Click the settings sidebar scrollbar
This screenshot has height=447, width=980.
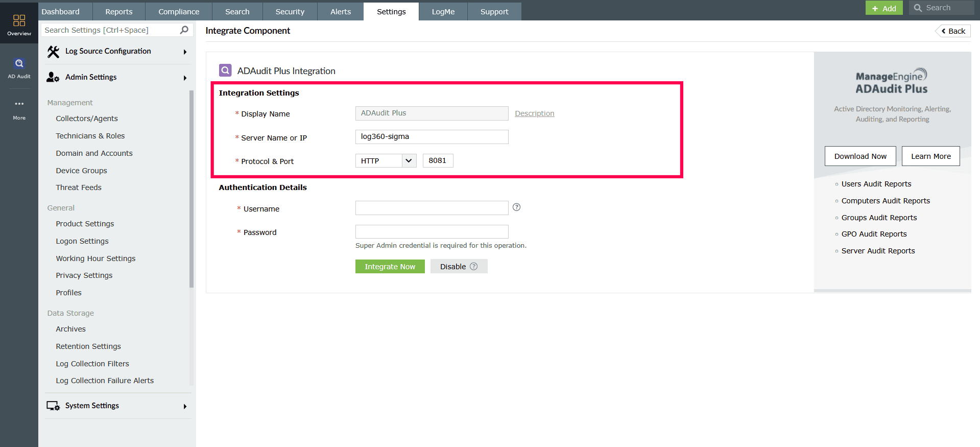point(192,189)
